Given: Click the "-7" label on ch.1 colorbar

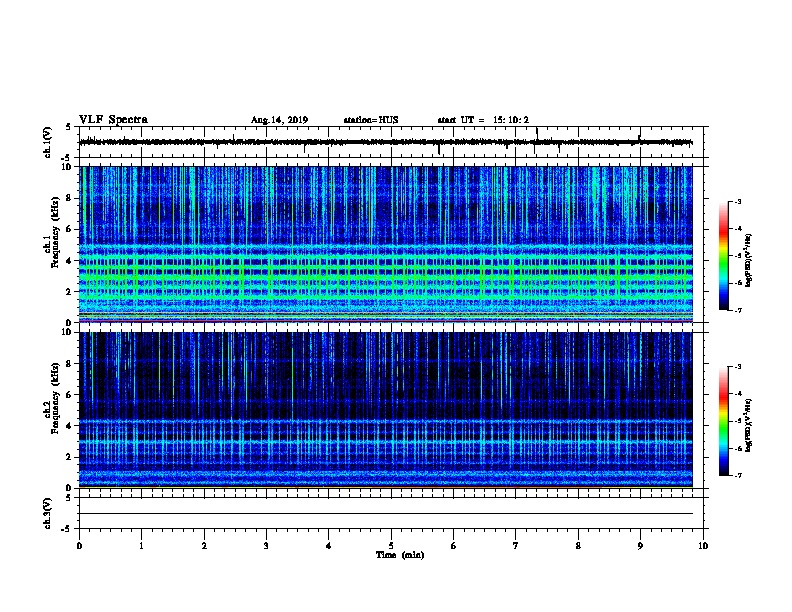Looking at the screenshot, I should [x=737, y=310].
